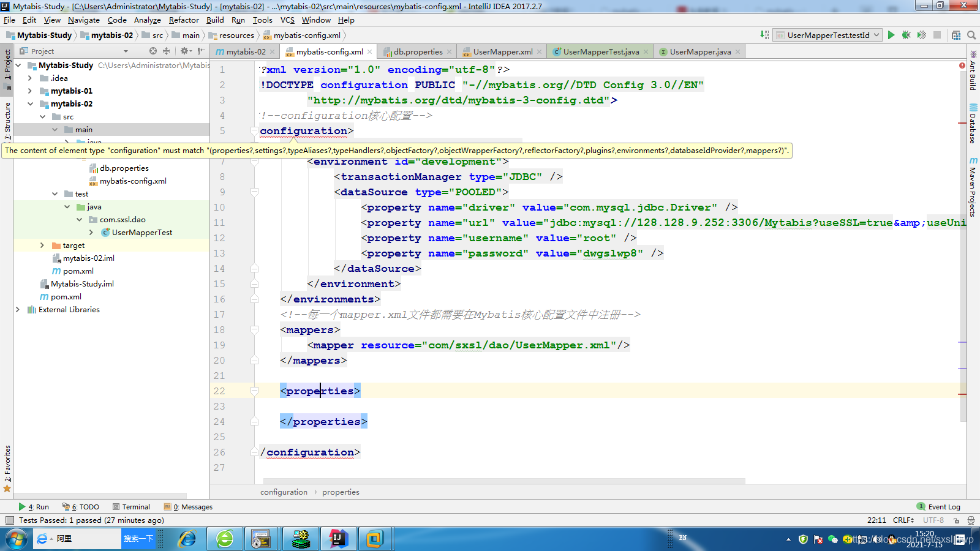Open the Maven Projects side panel
The width and height of the screenshot is (980, 551).
pos(973,187)
